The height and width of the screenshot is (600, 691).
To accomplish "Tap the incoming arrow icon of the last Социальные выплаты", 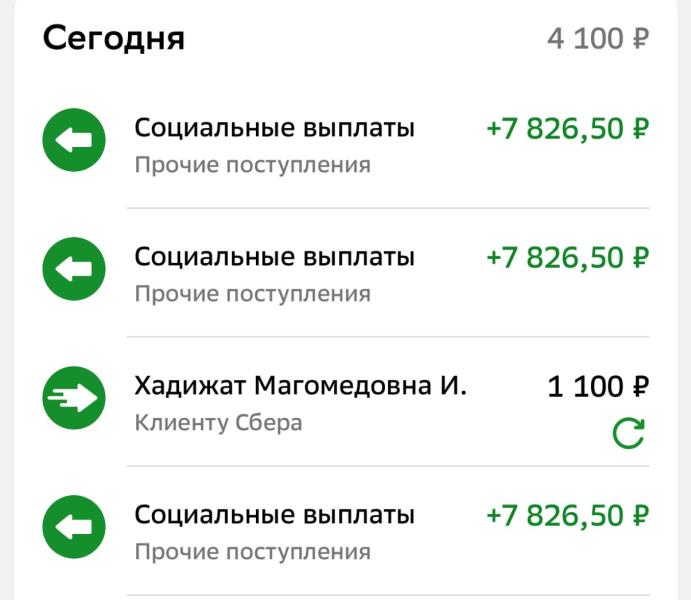I will point(74,527).
